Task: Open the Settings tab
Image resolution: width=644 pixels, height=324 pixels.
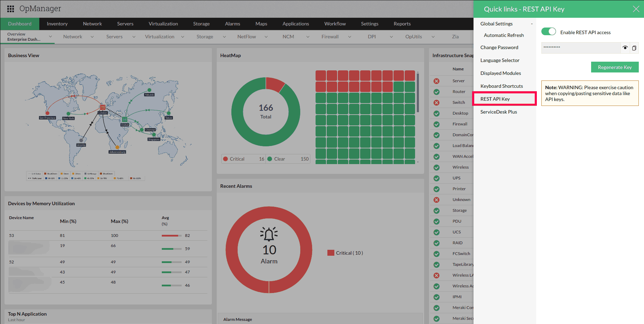Action: click(369, 24)
